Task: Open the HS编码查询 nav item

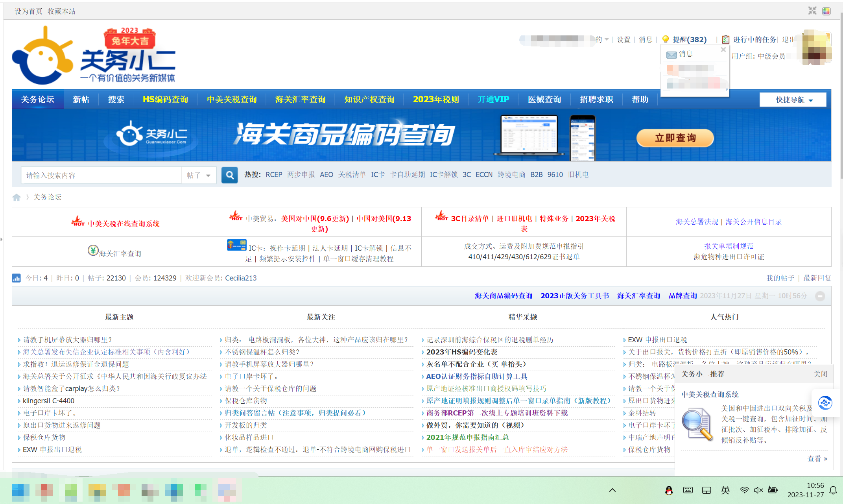Action: pyautogui.click(x=165, y=99)
